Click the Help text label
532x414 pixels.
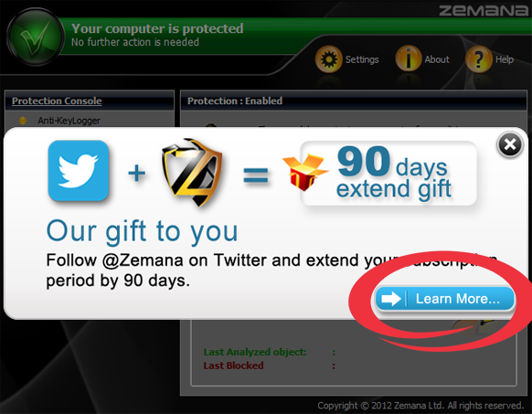(505, 59)
